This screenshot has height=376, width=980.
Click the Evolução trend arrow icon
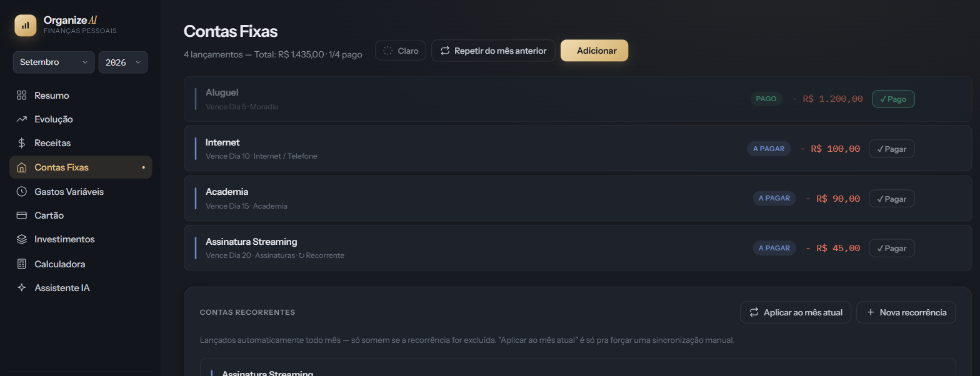click(x=22, y=119)
